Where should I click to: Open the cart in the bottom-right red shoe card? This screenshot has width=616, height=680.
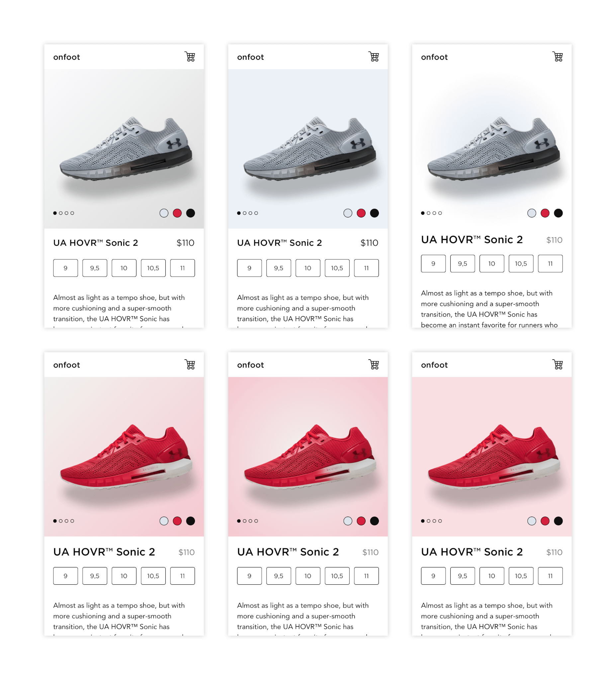[558, 365]
